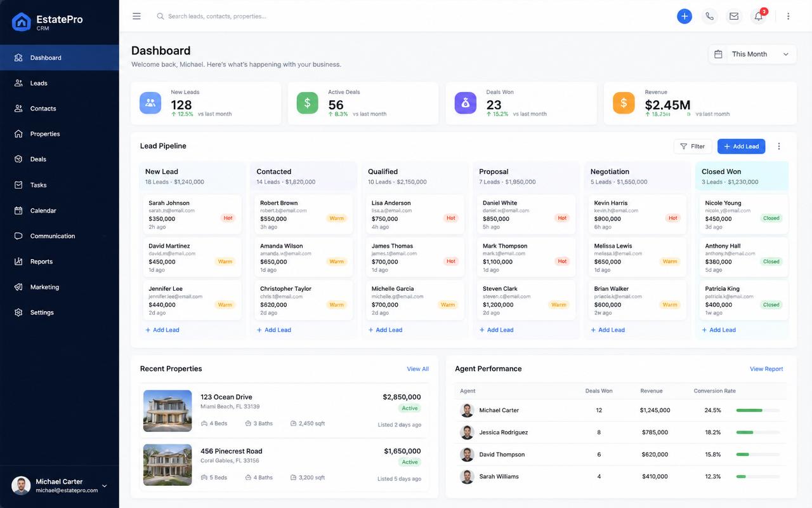Click the Warm tag on Amanda Wilson
Image resolution: width=812 pixels, height=508 pixels.
[x=336, y=261]
